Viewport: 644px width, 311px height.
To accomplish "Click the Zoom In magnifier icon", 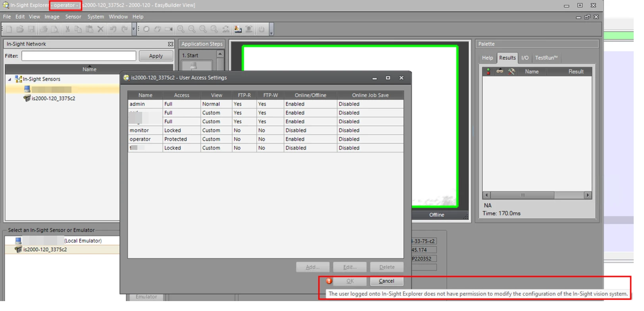I will (181, 29).
